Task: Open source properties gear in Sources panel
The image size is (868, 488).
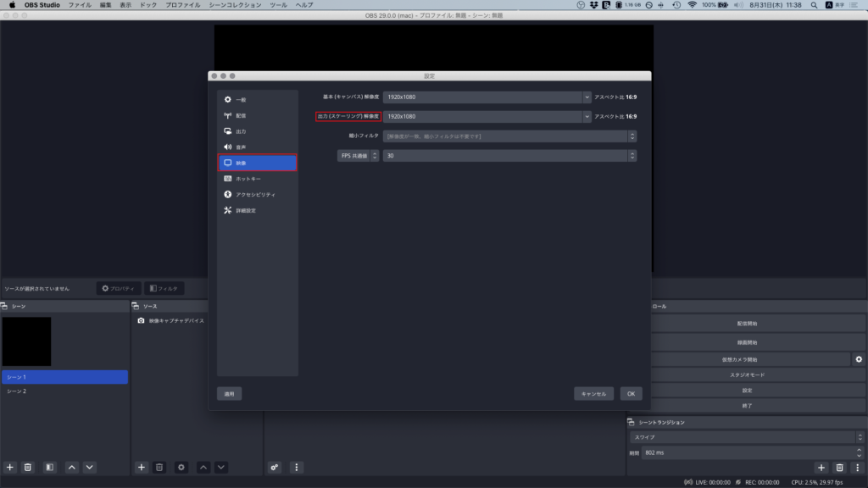Action: 181,467
